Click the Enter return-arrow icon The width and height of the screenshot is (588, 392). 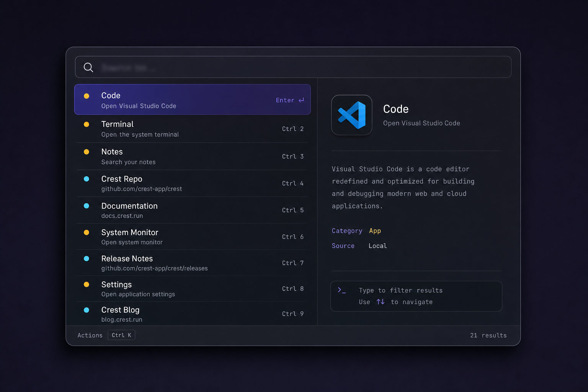point(301,100)
